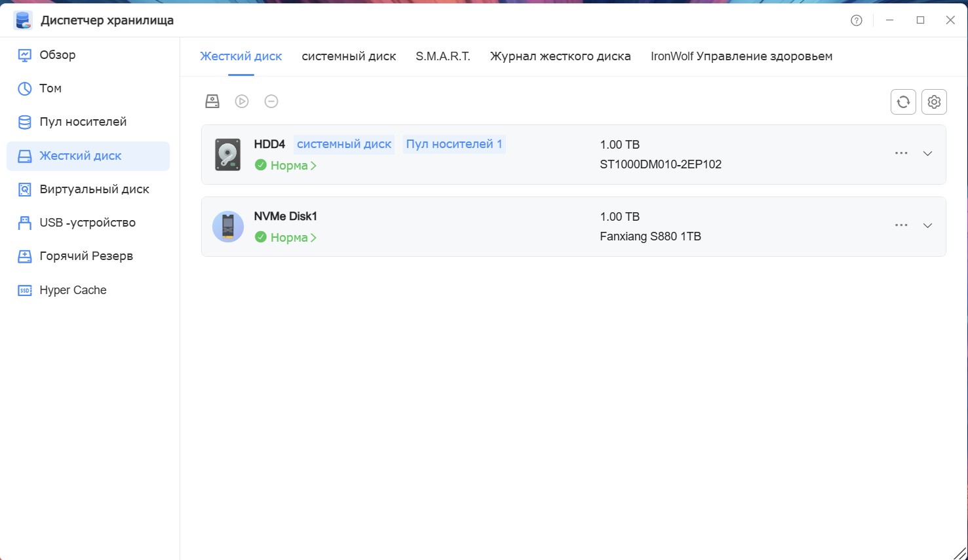Screen dimensions: 968x560
Task: Click the circular play toolbar icon
Action: pyautogui.click(x=242, y=101)
